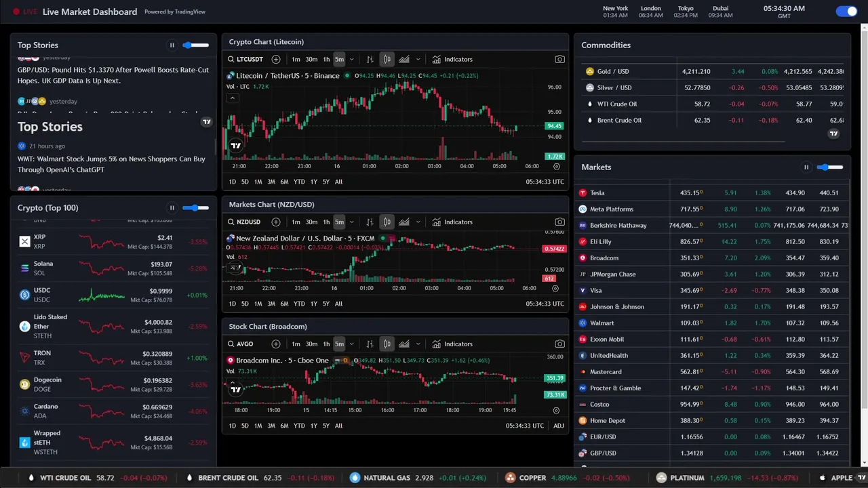Open NZDUSD symbol search in Markets Chart
This screenshot has width=868, height=488.
pos(244,222)
